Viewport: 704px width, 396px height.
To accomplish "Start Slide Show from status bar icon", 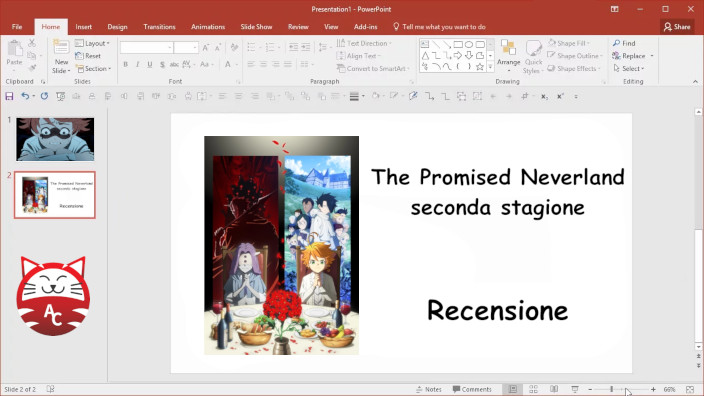I will click(x=575, y=389).
